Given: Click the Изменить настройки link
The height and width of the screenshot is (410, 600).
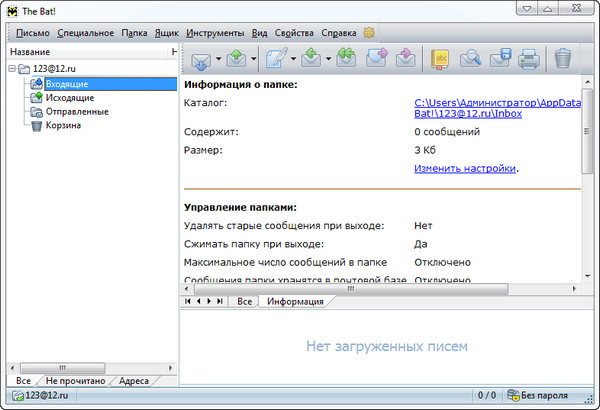Looking at the screenshot, I should click(465, 168).
